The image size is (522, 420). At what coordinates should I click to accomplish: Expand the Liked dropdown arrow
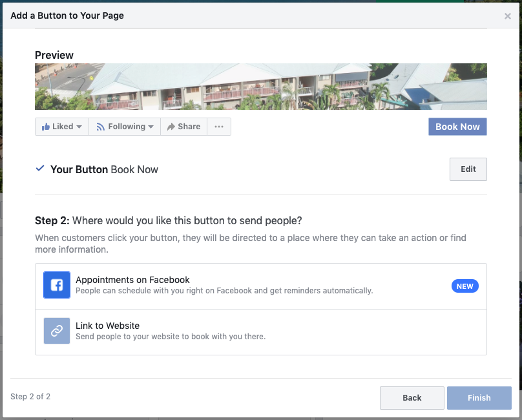[x=79, y=127]
